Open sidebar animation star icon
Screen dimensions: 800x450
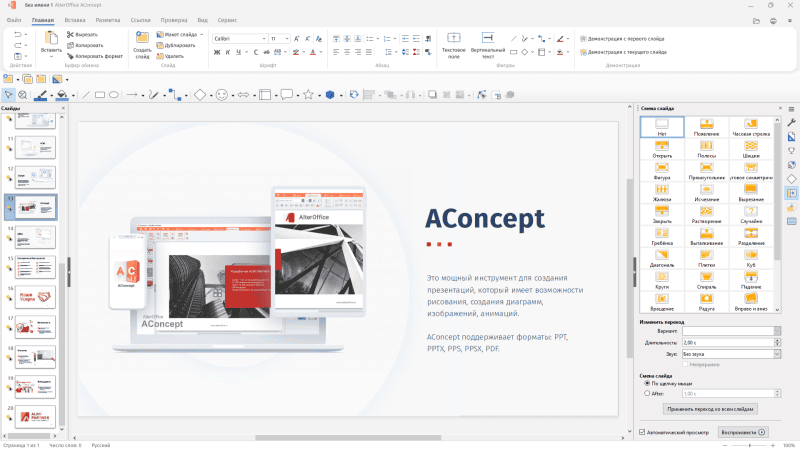tap(791, 207)
